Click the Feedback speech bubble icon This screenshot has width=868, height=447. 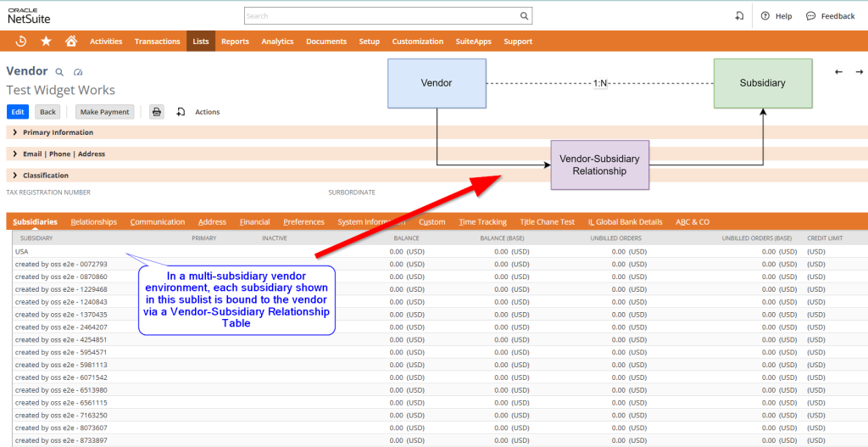pos(811,16)
